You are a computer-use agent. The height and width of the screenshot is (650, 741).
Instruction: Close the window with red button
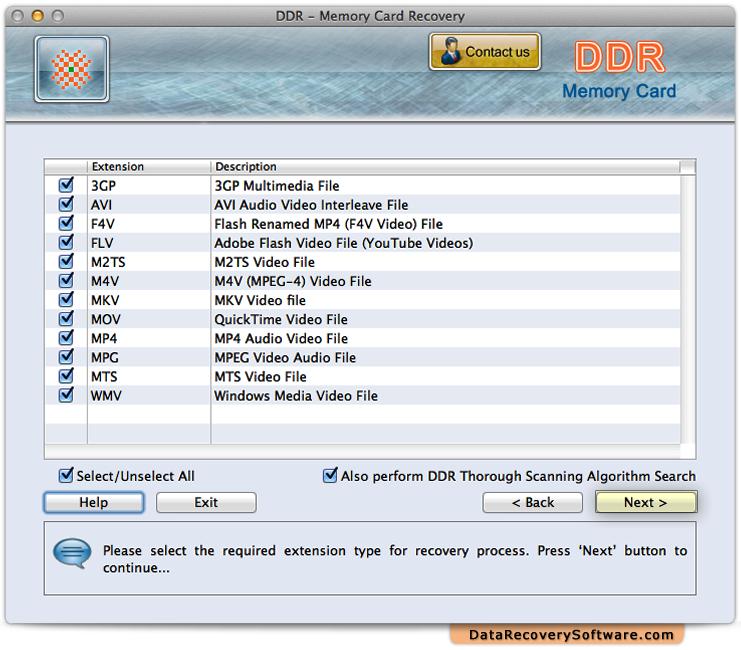click(17, 16)
